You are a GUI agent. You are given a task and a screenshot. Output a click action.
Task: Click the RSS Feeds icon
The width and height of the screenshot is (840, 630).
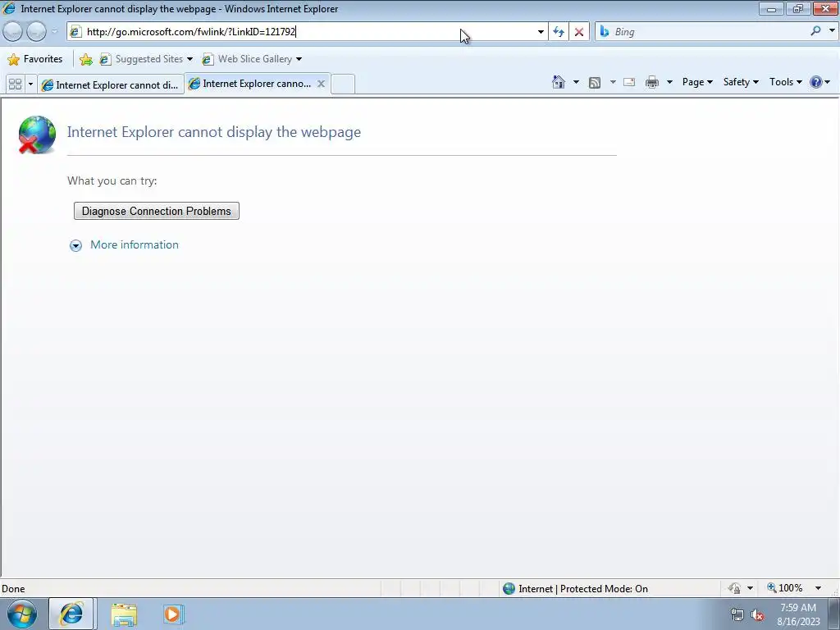pos(595,82)
